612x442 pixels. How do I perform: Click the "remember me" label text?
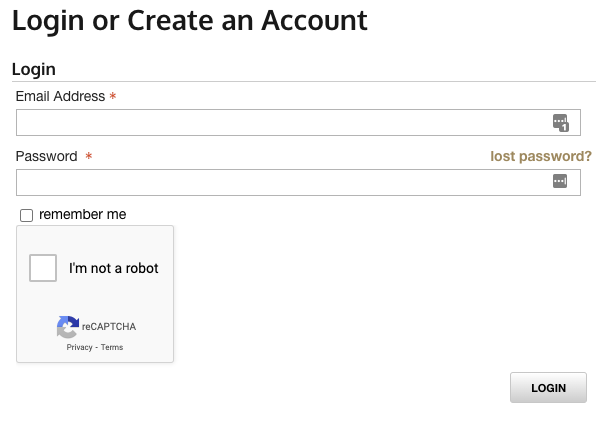click(82, 214)
